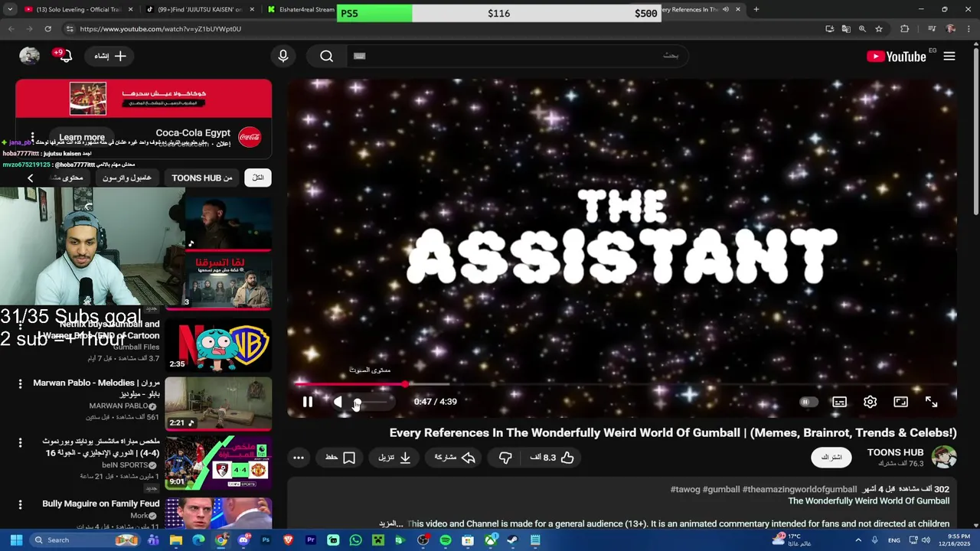Image resolution: width=980 pixels, height=551 pixels.
Task: Mute video using the speaker icon
Action: click(338, 402)
